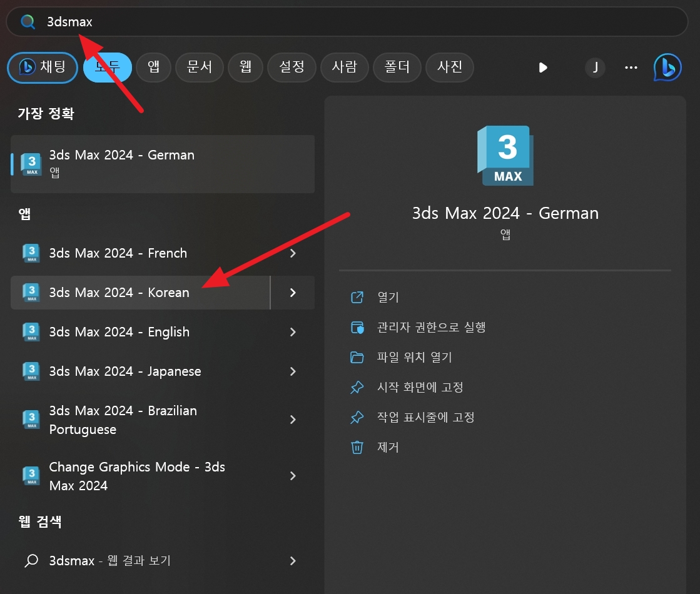
Task: Click the 3ds Max icon beside German result
Action: pyautogui.click(x=32, y=164)
